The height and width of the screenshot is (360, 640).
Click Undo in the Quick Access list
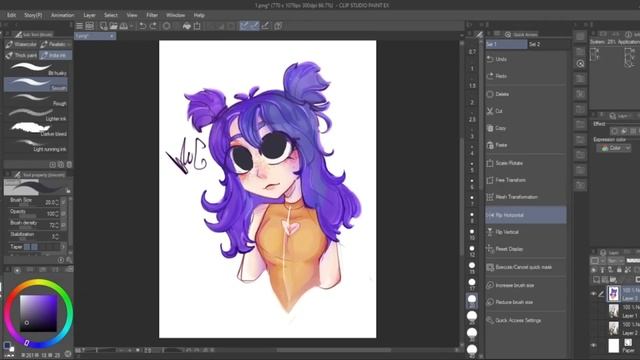click(x=526, y=60)
